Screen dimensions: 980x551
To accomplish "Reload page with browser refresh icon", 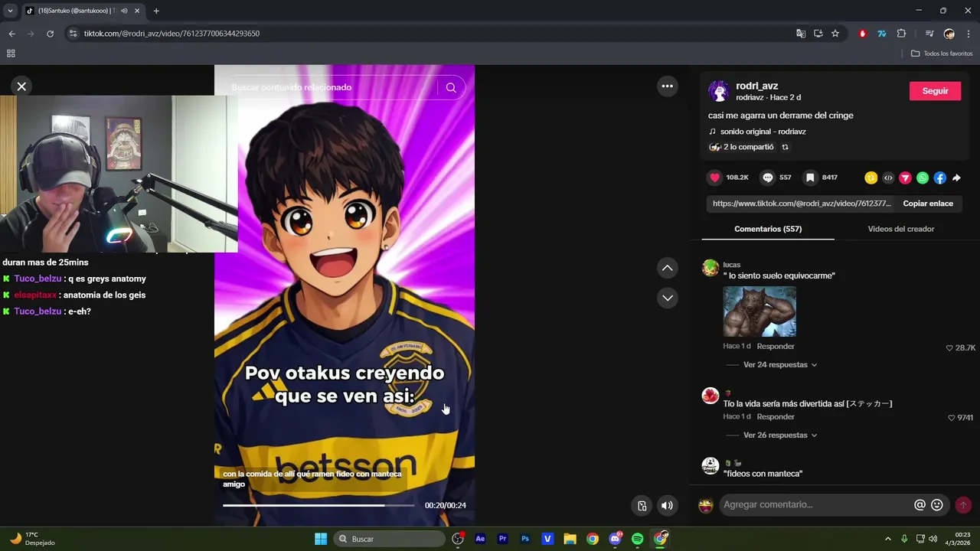I will (x=51, y=34).
